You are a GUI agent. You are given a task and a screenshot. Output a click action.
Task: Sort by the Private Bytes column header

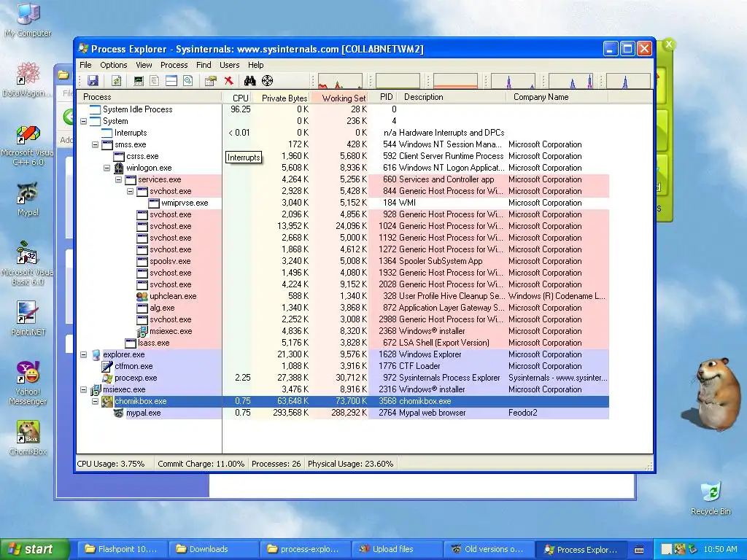click(x=281, y=97)
